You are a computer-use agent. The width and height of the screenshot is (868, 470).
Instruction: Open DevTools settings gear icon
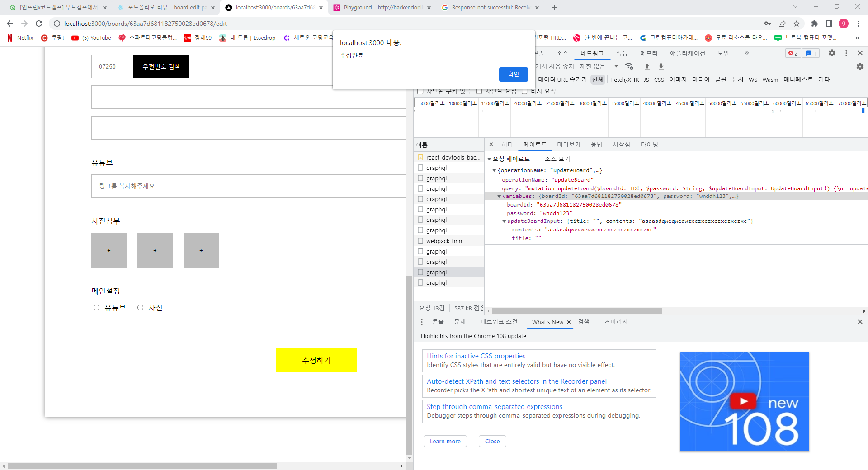pos(832,53)
